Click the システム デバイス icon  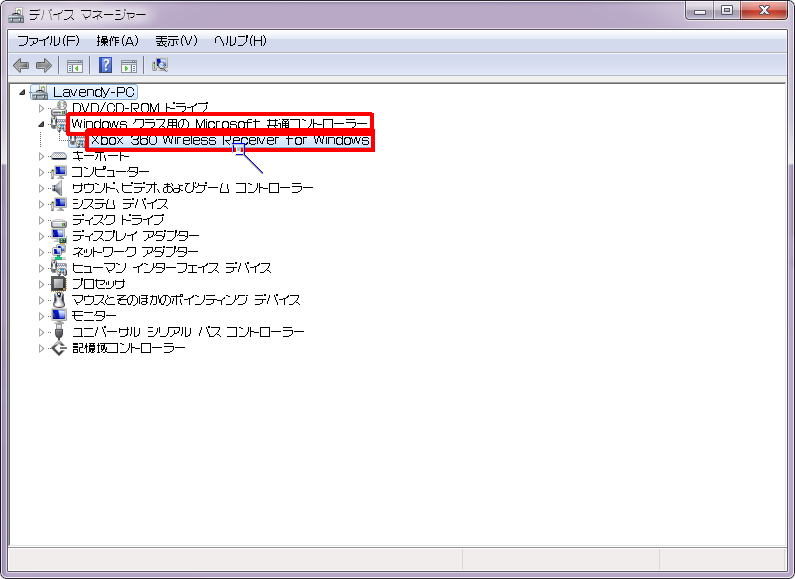click(59, 204)
